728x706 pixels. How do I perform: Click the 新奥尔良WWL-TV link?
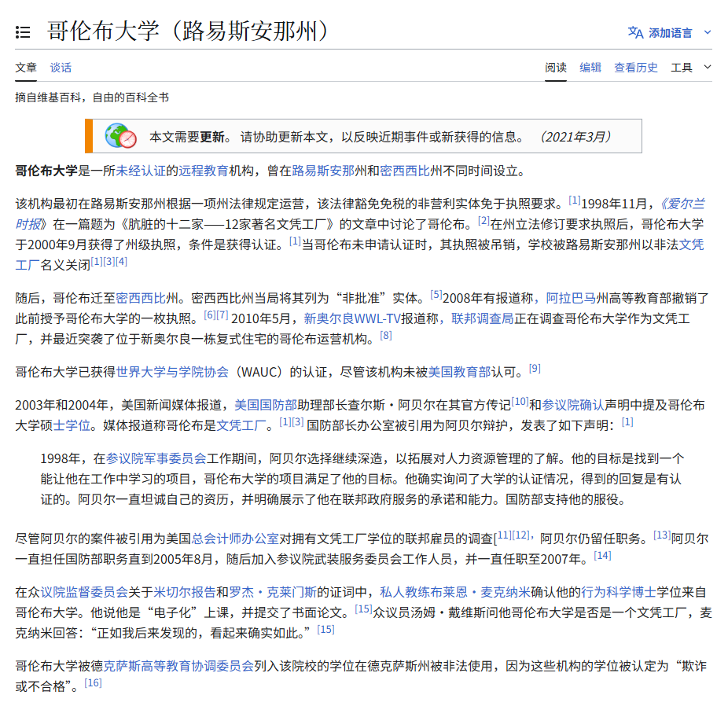pos(352,319)
